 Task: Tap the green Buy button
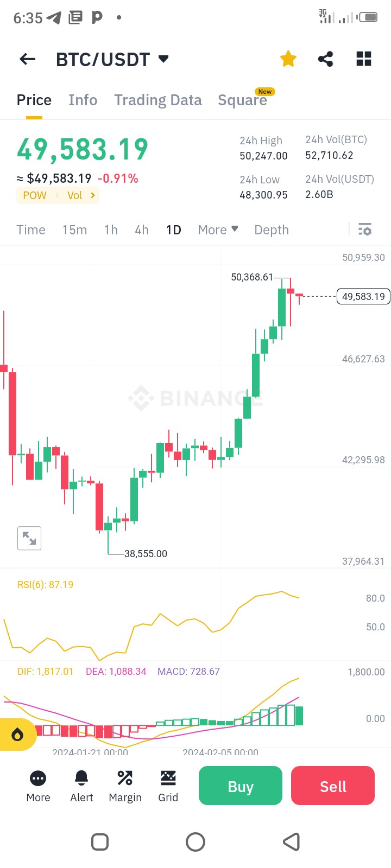tap(240, 786)
